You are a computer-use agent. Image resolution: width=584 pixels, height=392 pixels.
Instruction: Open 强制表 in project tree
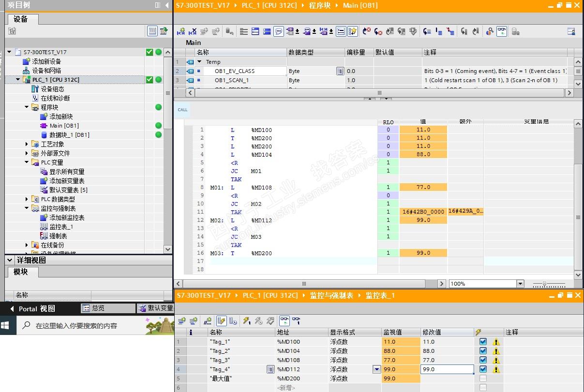click(58, 236)
